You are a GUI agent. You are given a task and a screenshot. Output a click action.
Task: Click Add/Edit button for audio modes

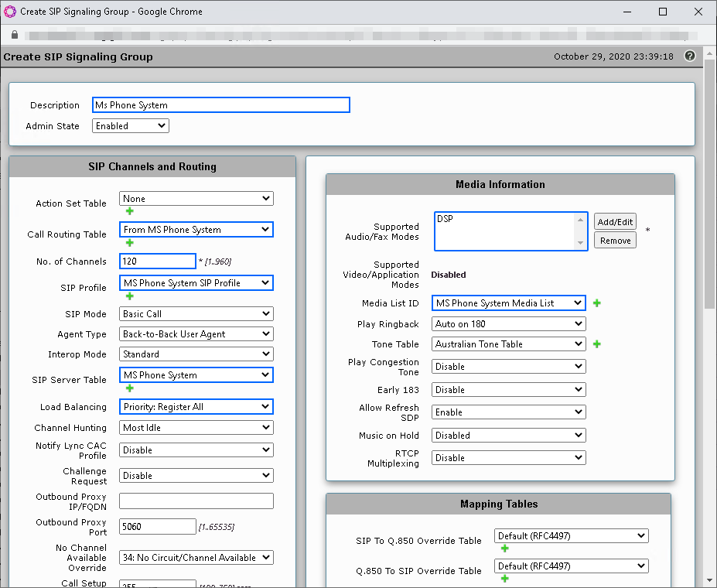click(615, 222)
